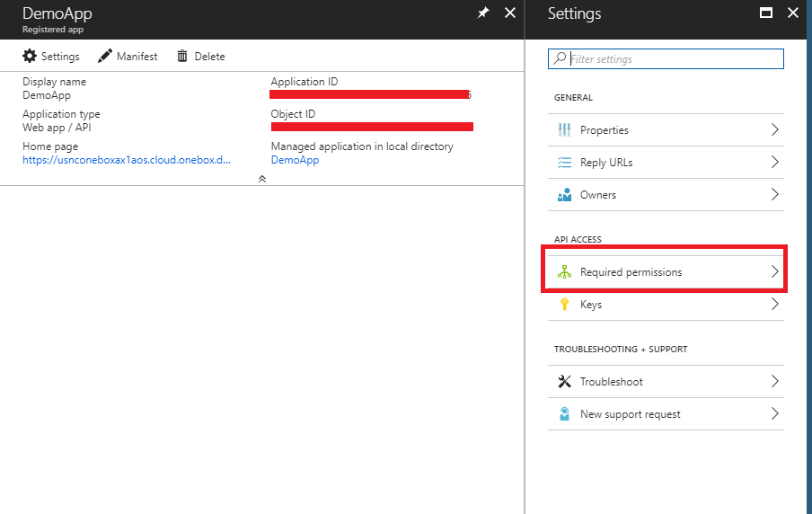The width and height of the screenshot is (812, 514).
Task: Open the DemoApp managed application link
Action: pyautogui.click(x=295, y=160)
